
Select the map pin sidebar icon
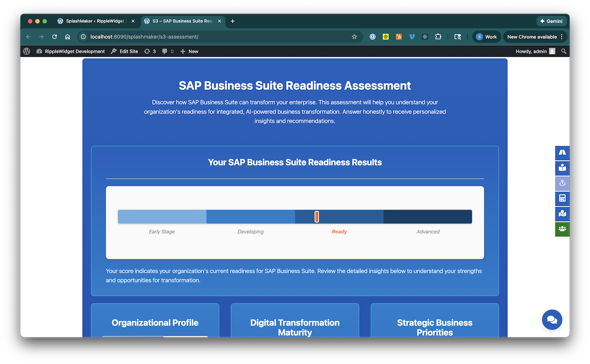[x=562, y=183]
